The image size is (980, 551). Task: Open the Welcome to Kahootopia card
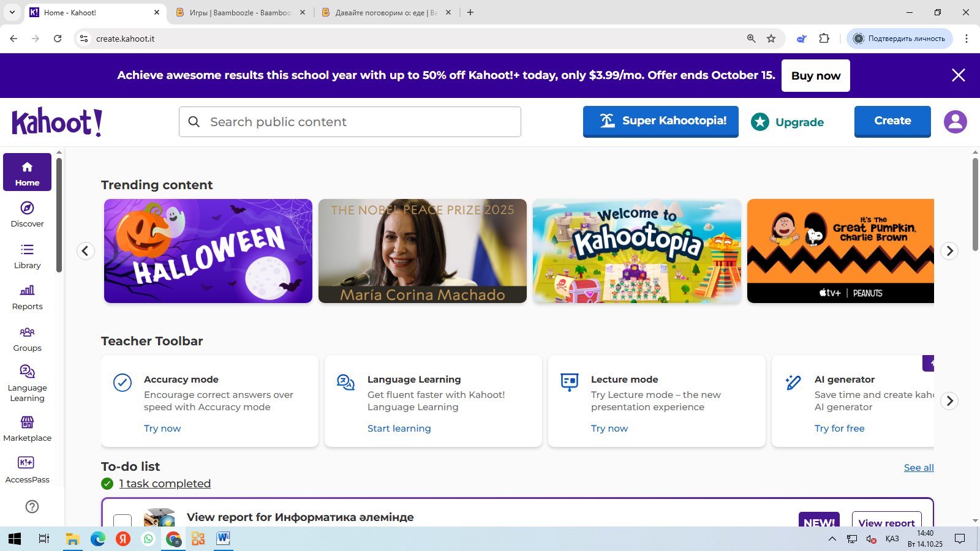[637, 251]
